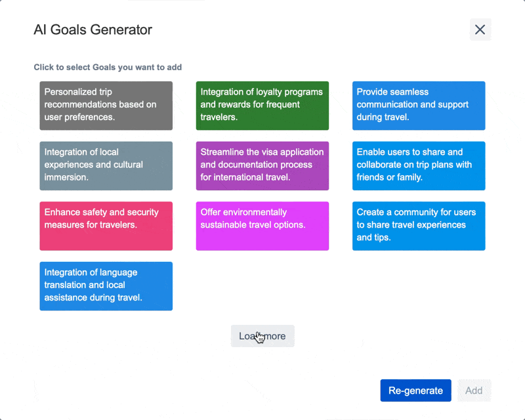Select the loyalty programs and rewards goal
The image size is (525, 420).
(x=262, y=105)
